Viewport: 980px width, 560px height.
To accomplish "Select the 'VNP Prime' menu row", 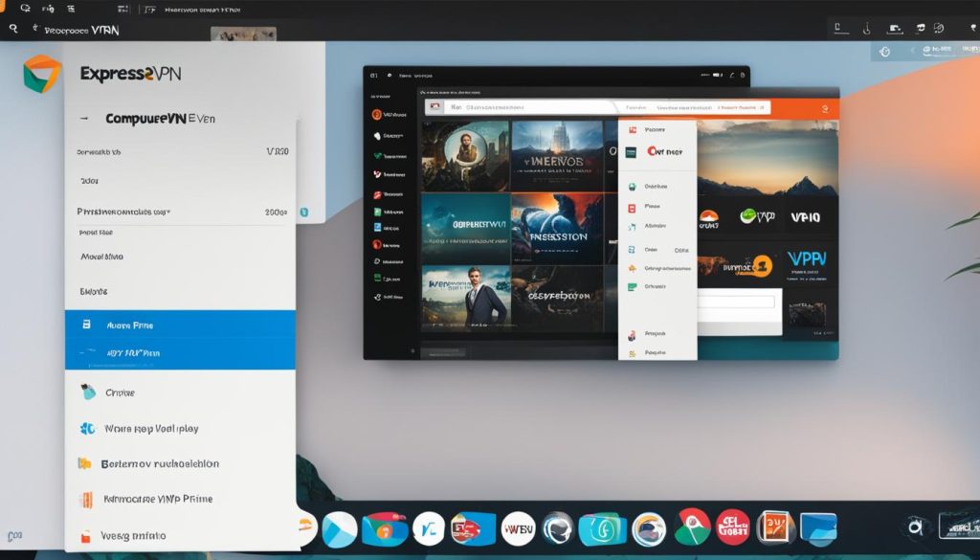I will click(x=180, y=499).
